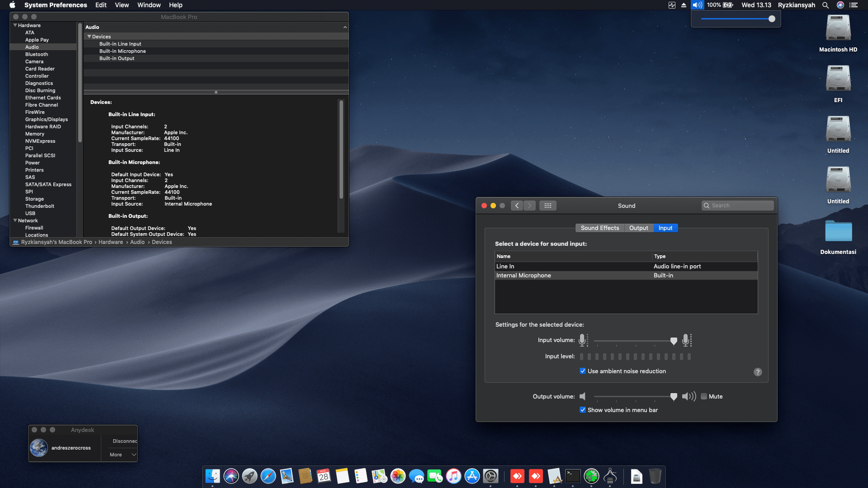
Task: Click the volume icon in the menu bar
Action: (x=697, y=5)
